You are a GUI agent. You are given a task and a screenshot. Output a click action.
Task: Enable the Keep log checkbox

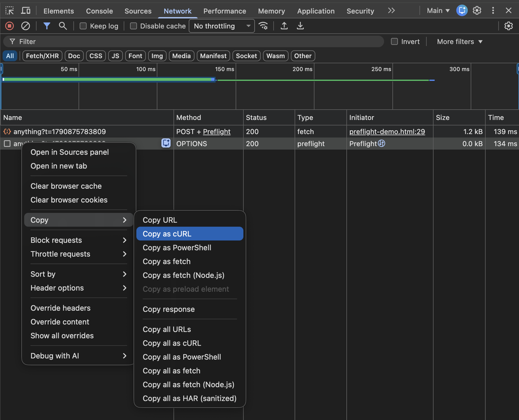(83, 26)
